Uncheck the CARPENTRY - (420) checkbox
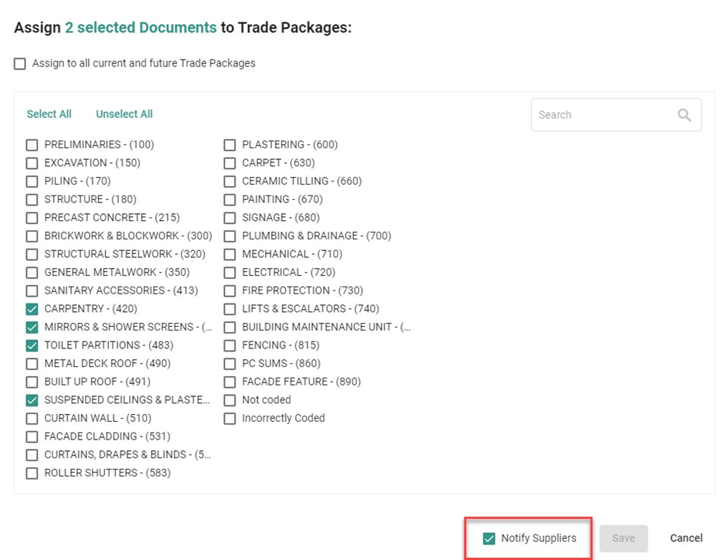 point(32,309)
